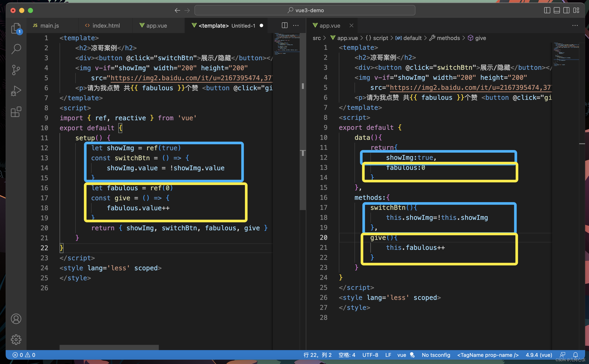Open more actions for right editor group
The width and height of the screenshot is (589, 364).
[x=575, y=25]
